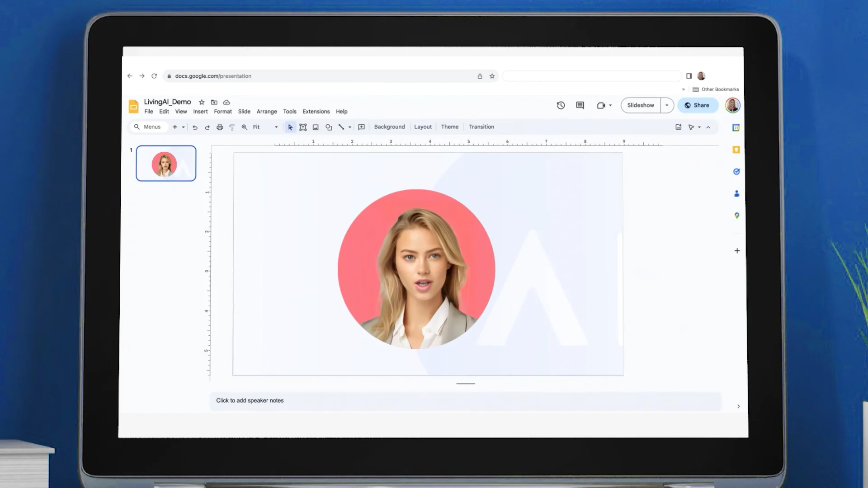Screen dimensions: 868x488
Task: Click the Theme button
Action: coord(450,127)
